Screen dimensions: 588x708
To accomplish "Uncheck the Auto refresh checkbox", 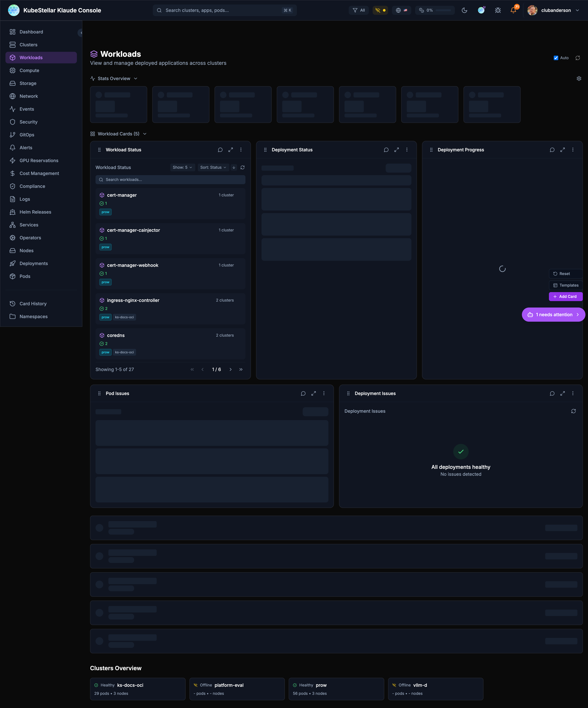I will click(x=556, y=58).
